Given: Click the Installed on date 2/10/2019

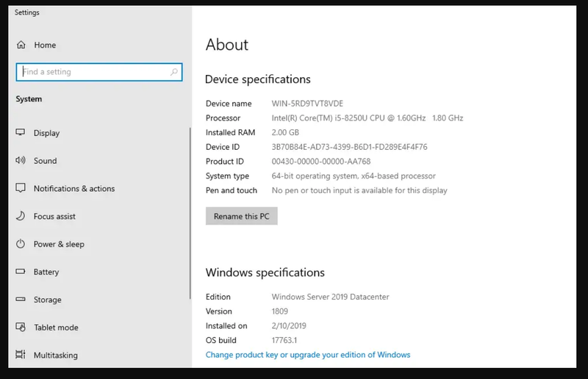Looking at the screenshot, I should pyautogui.click(x=289, y=326).
